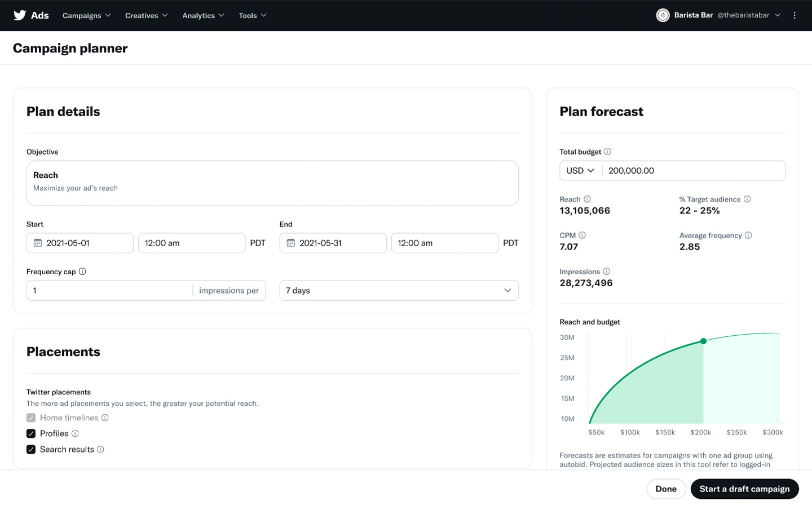Click the CPM info icon

[x=582, y=235]
